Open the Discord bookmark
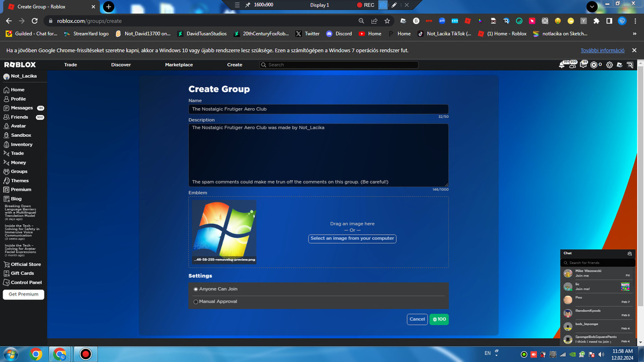Image resolution: width=644 pixels, height=362 pixels. [x=339, y=34]
